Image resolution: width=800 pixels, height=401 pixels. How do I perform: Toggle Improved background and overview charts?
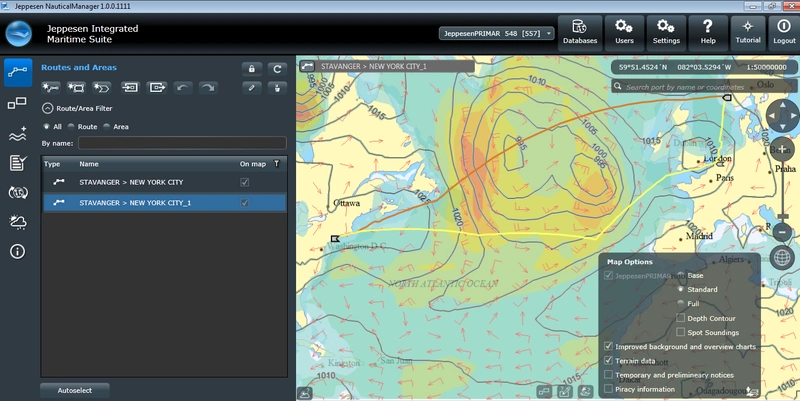click(x=608, y=346)
